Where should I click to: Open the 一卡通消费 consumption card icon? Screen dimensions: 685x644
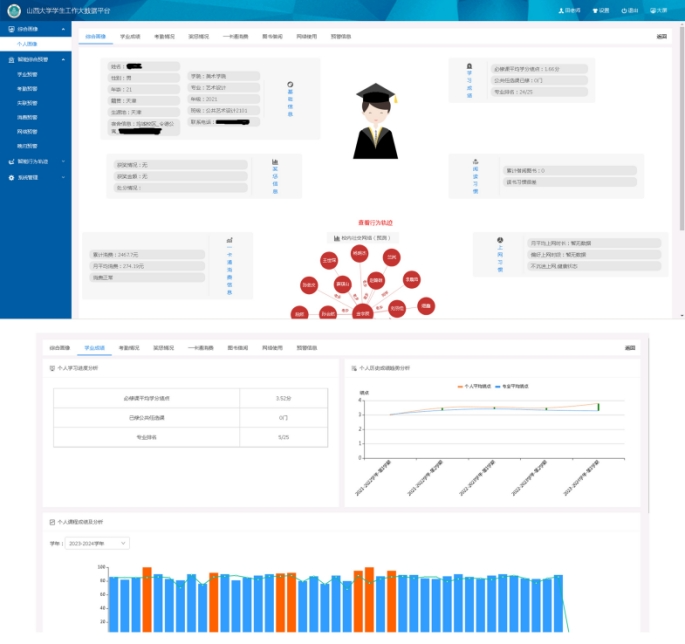(x=229, y=241)
